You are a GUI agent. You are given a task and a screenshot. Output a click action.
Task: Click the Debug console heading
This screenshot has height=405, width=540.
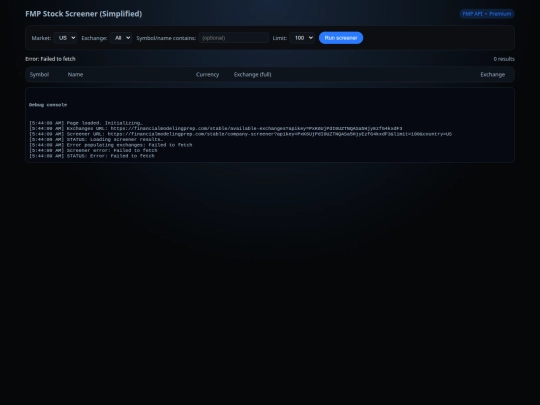tap(48, 105)
